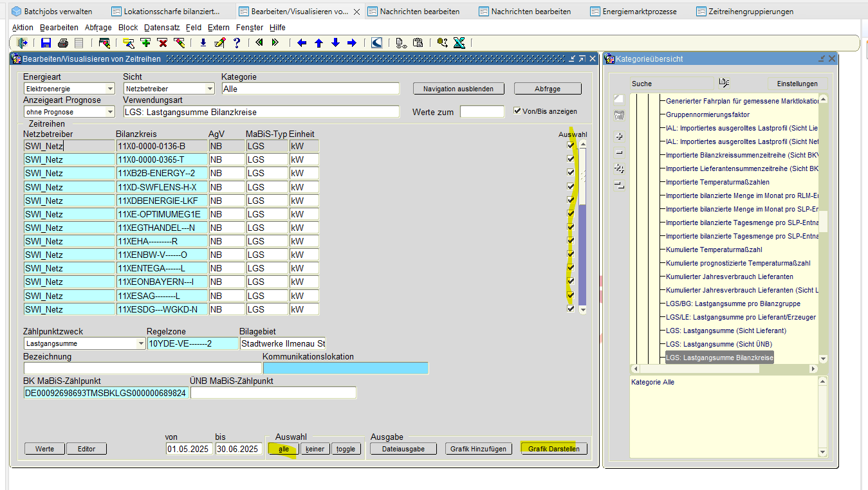The width and height of the screenshot is (868, 490).
Task: Click the blue floppy disk save icon
Action: pyautogui.click(x=46, y=43)
